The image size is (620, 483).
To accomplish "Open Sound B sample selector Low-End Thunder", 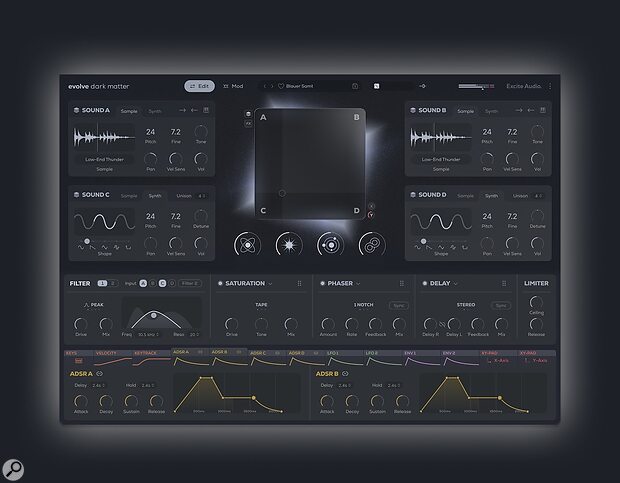I will (441, 159).
